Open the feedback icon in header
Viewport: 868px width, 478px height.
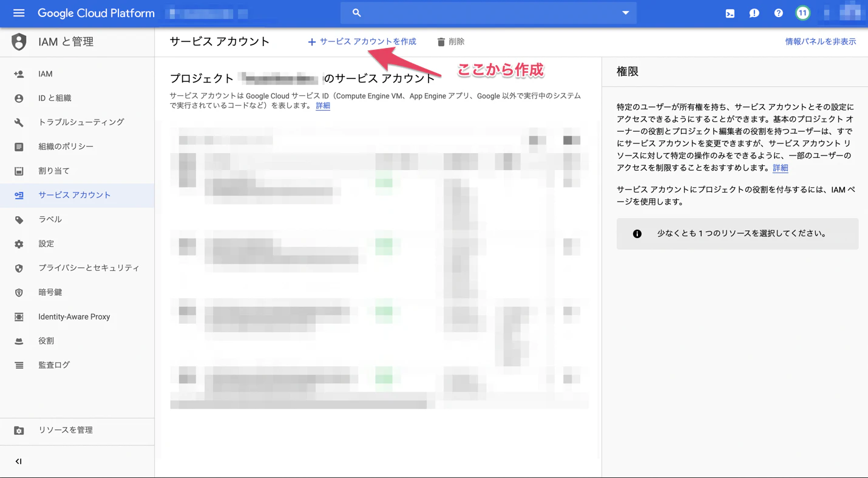coord(754,13)
